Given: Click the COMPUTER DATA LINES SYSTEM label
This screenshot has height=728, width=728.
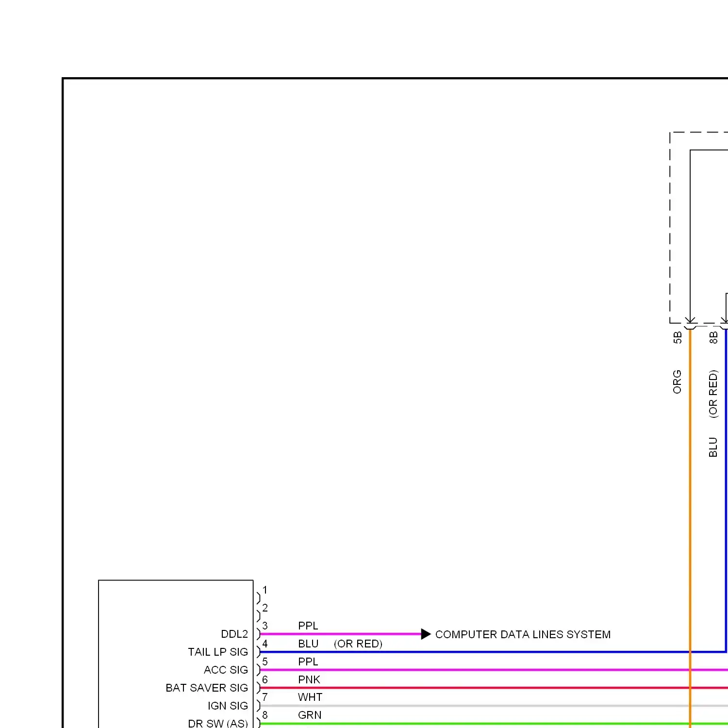Looking at the screenshot, I should click(x=523, y=634).
